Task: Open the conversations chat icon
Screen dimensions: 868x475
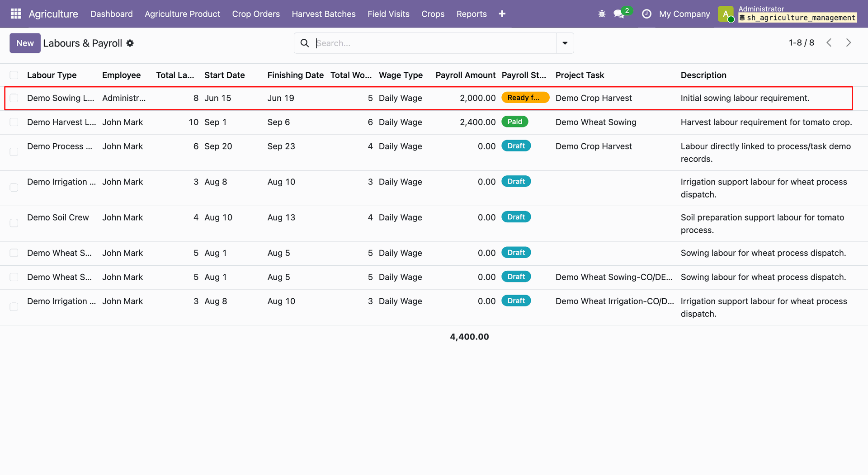Action: click(619, 14)
